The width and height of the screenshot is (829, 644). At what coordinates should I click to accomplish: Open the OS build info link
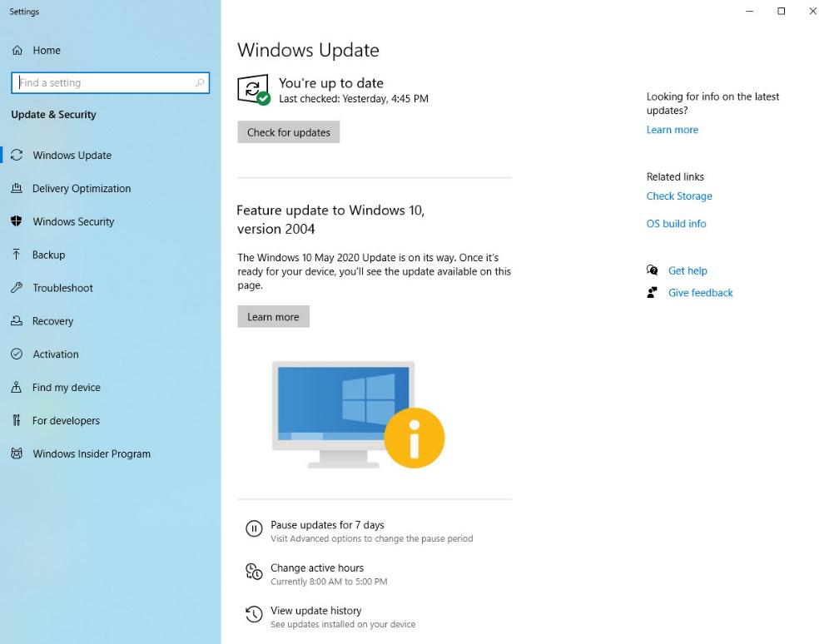click(x=676, y=224)
